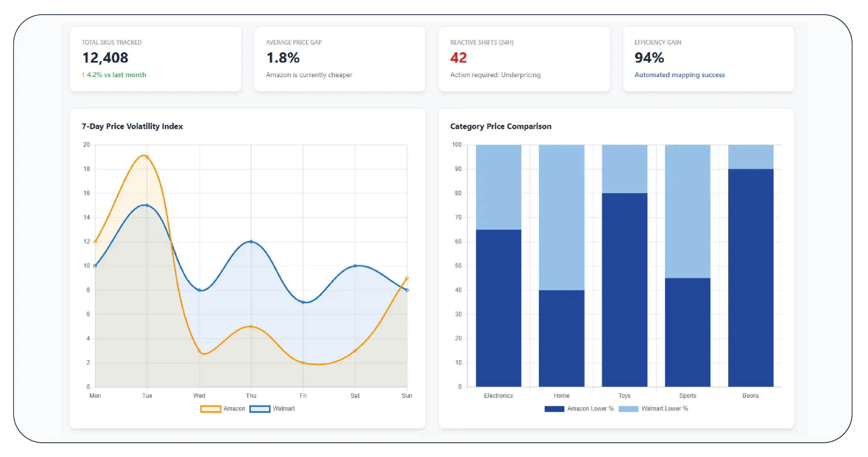Click the Sports light blue bar segment
Screen dimensions: 868x457
[x=687, y=211]
